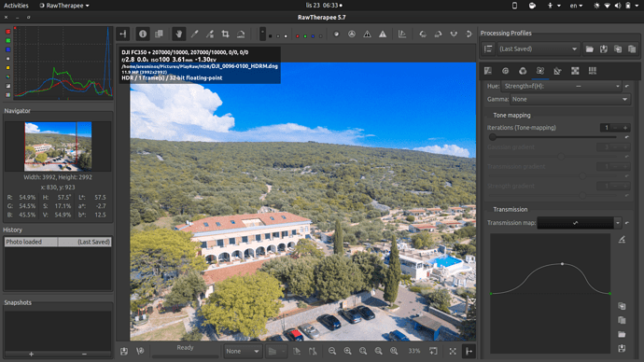Toggle the highlight clipping indicator
644x362 pixels.
pos(383,35)
